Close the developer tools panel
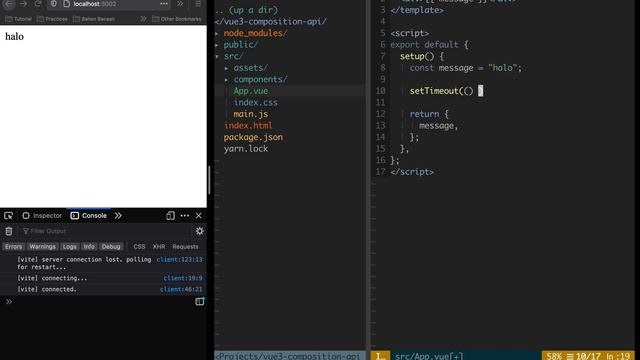The height and width of the screenshot is (360, 640). click(199, 216)
